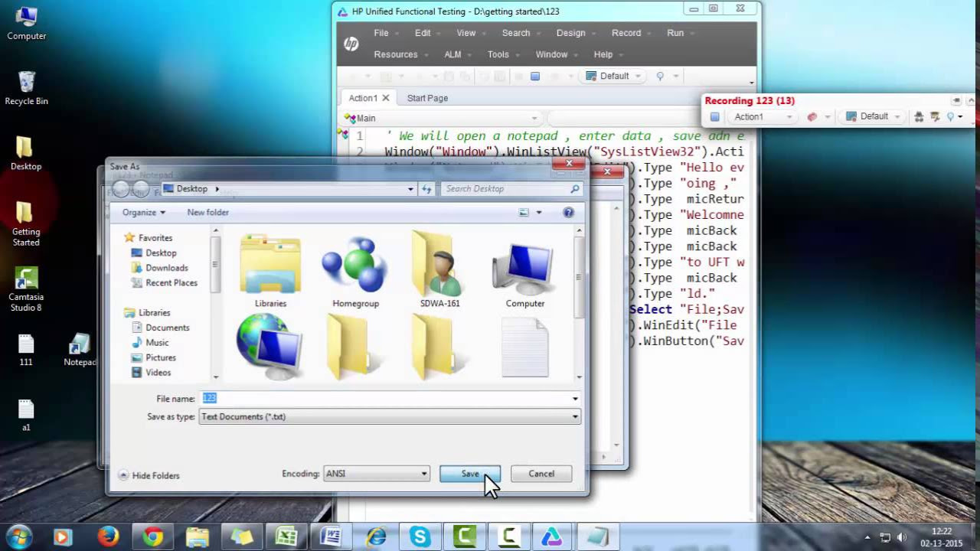Screen dimensions: 980x551
Task: Open the Windows Start button
Action: 18,536
